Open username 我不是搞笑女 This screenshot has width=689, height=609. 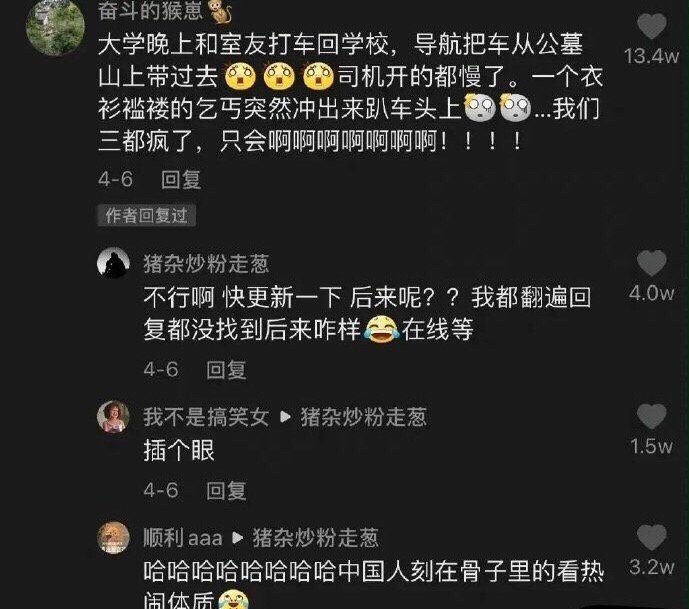206,417
